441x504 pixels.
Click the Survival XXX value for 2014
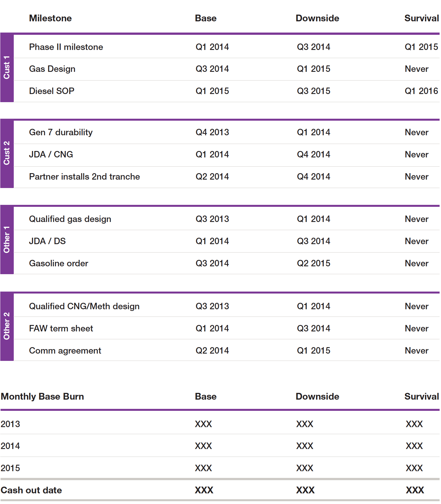point(414,446)
